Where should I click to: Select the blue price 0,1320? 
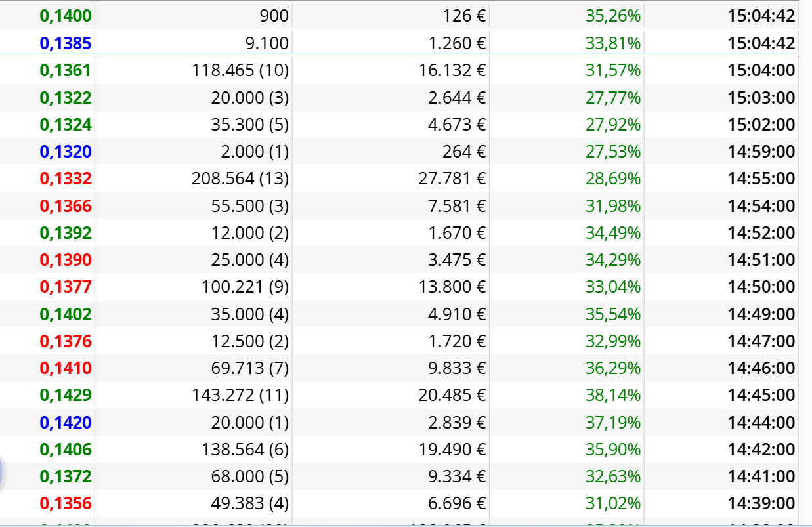click(x=66, y=152)
